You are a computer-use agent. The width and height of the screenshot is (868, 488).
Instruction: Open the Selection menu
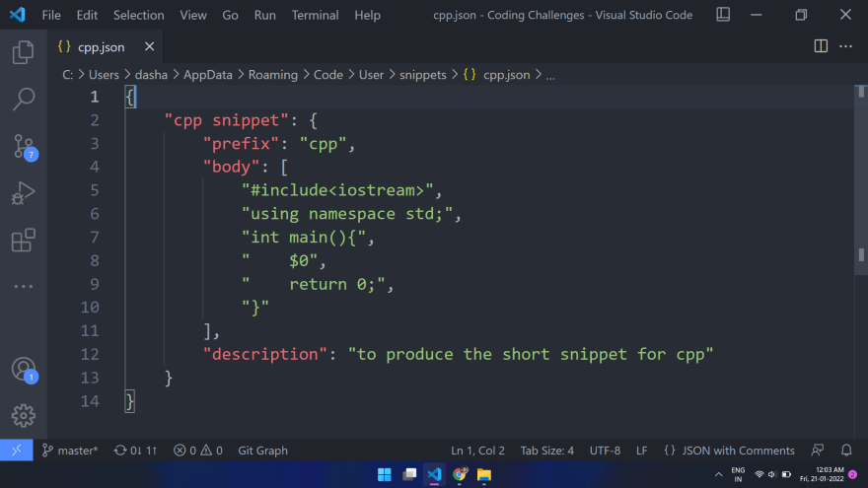tap(139, 15)
